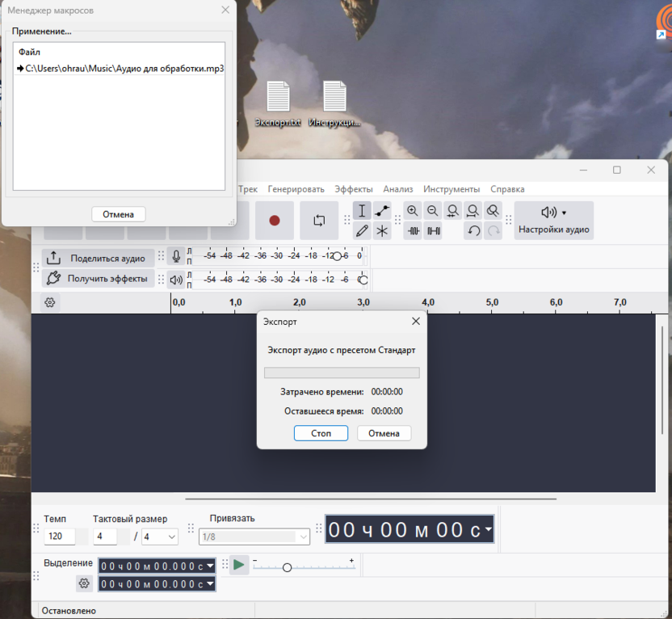The image size is (672, 619).
Task: Click the Темп input field showing 120
Action: 59,537
